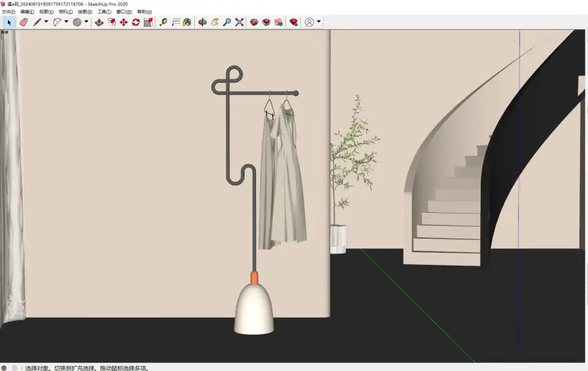Select the Orbit camera tool
The image size is (588, 371).
203,23
